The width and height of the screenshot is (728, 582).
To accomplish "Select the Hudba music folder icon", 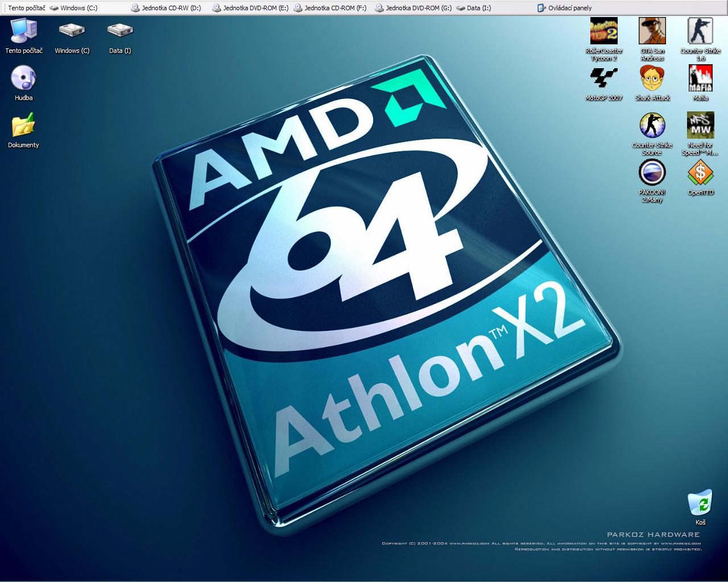I will [23, 78].
